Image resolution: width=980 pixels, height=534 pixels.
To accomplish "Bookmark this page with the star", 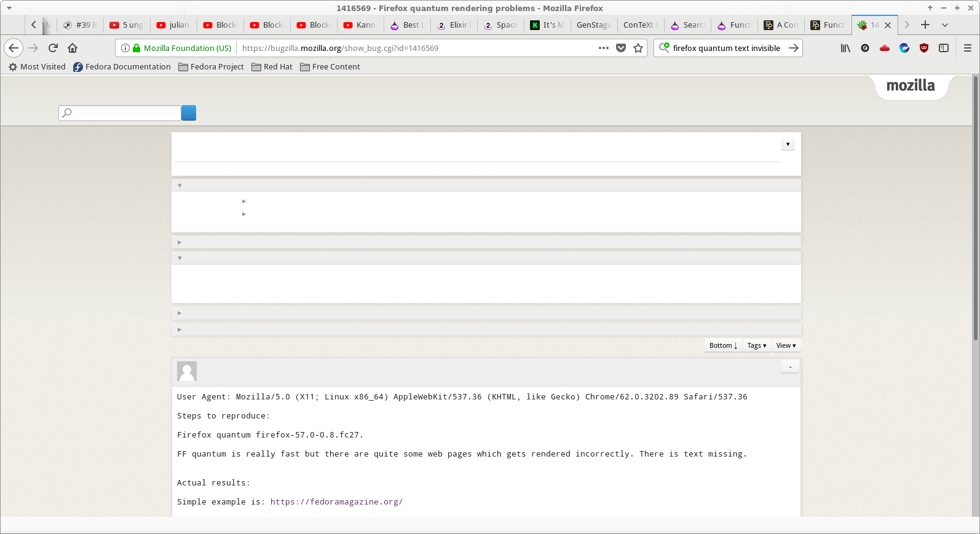I will coord(638,48).
